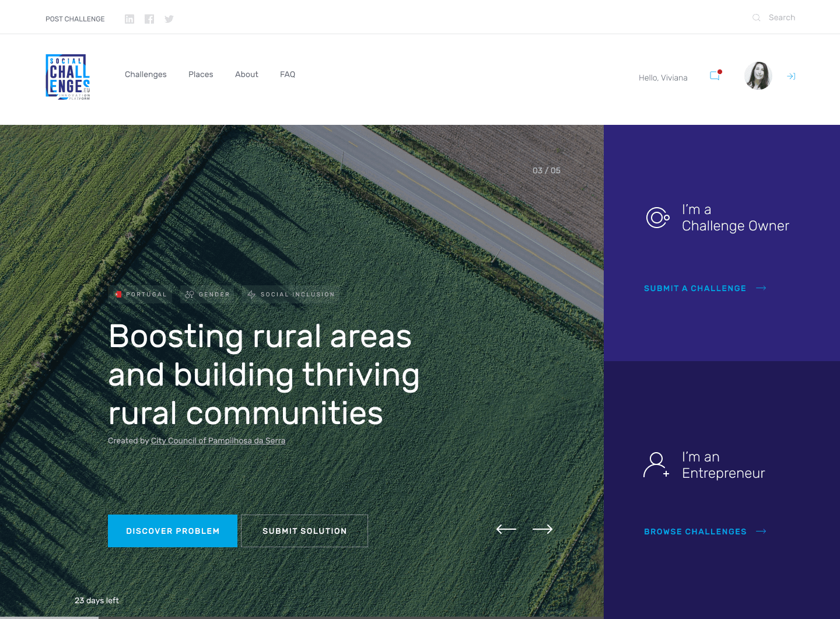840x619 pixels.
Task: Open the Twitter social icon
Action: [169, 19]
